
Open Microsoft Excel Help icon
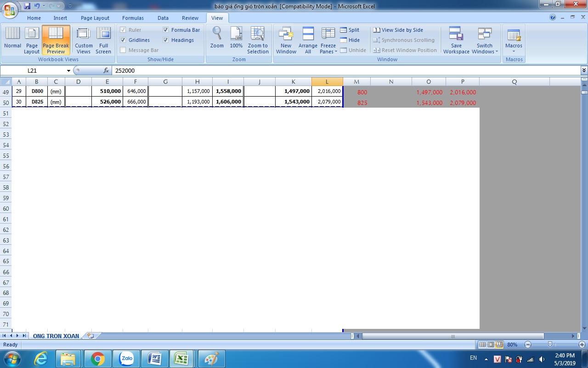pyautogui.click(x=553, y=17)
